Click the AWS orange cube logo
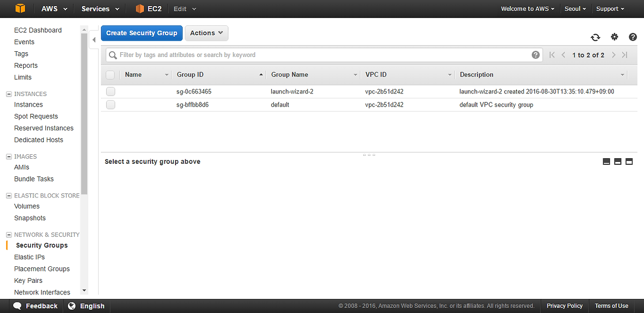Viewport: 644px width, 313px height. tap(20, 9)
